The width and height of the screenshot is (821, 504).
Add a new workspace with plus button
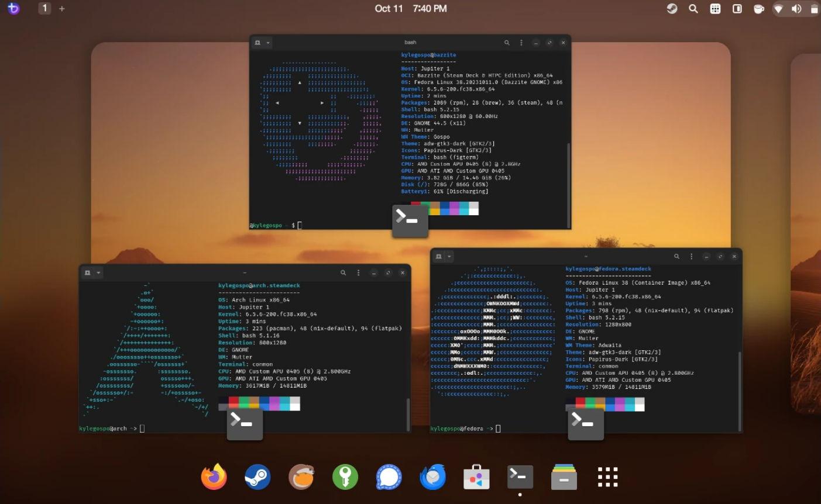coord(62,9)
